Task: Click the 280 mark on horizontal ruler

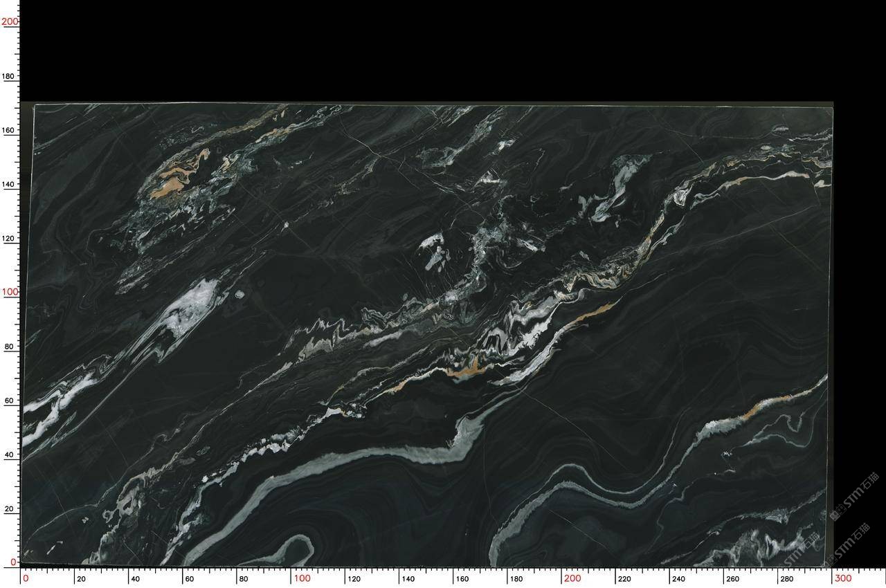Action: click(787, 579)
